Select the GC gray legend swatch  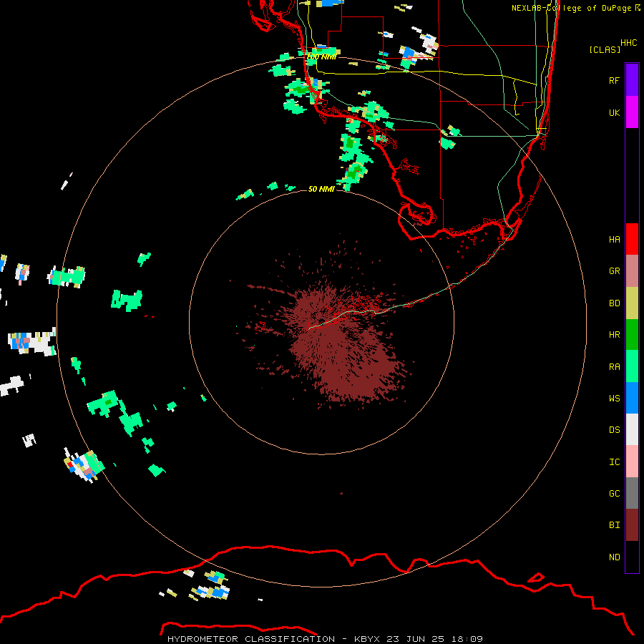pos(632,493)
